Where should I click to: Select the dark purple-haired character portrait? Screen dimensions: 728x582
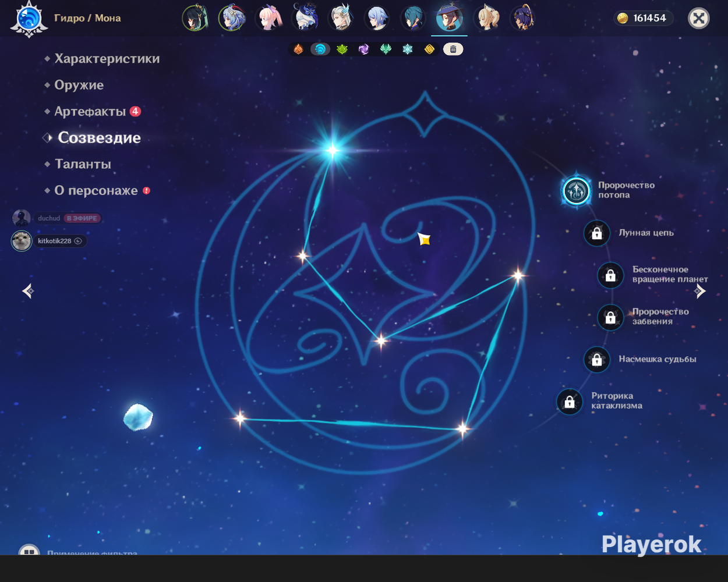522,19
